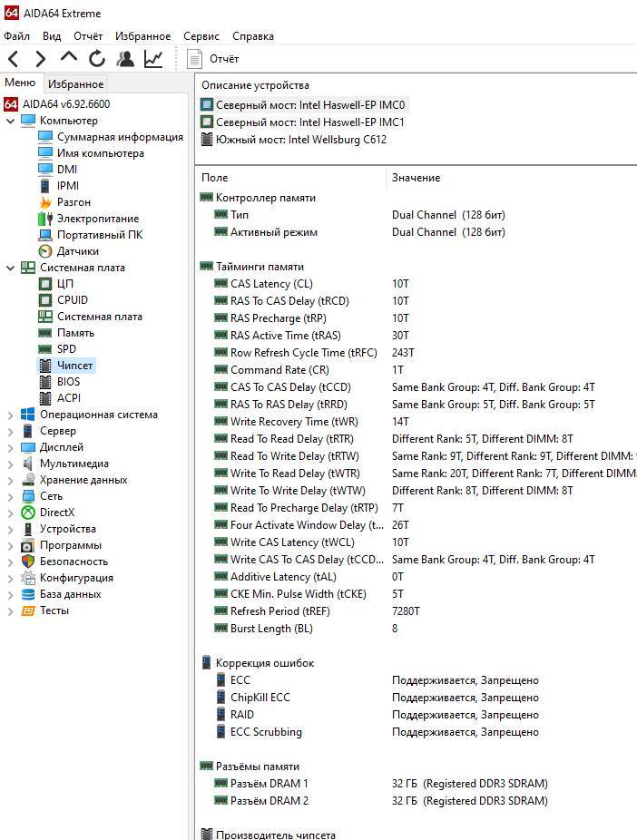
Task: Select DirectX Xbox icon
Action: tap(28, 513)
